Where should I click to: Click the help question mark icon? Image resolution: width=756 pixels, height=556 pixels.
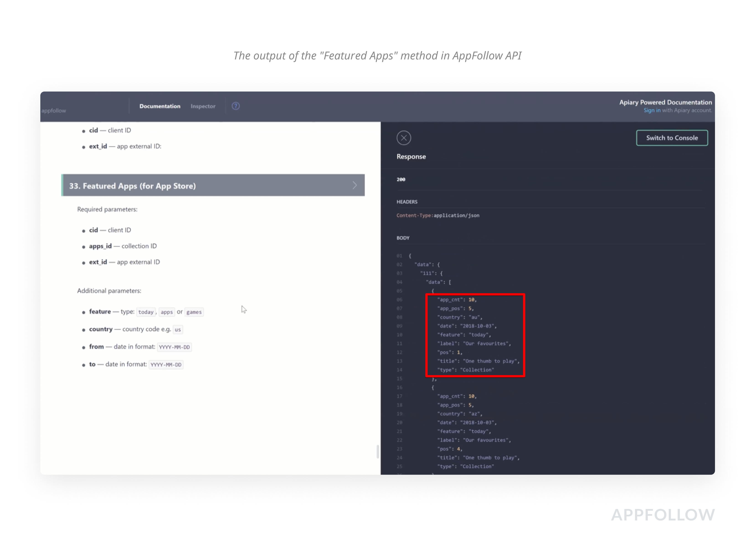click(x=236, y=106)
